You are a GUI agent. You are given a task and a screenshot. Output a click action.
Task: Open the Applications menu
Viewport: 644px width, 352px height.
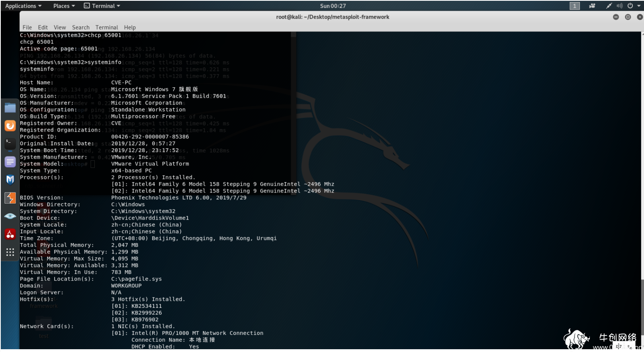[x=23, y=6]
